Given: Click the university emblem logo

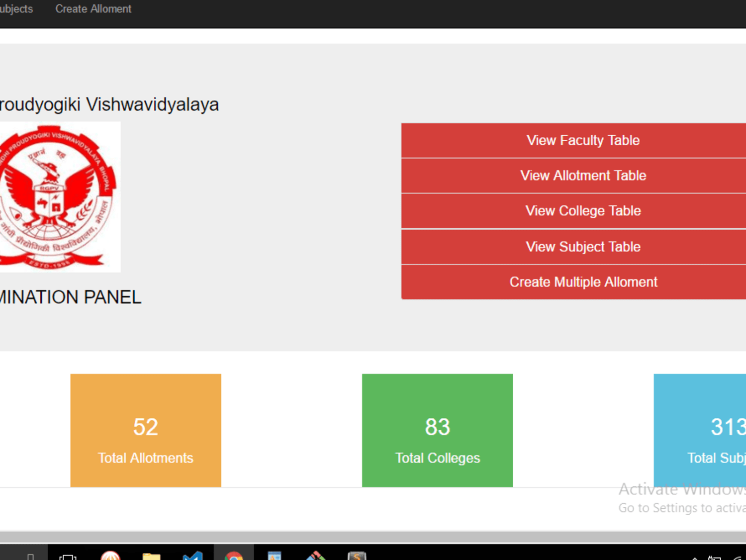Looking at the screenshot, I should [60, 197].
